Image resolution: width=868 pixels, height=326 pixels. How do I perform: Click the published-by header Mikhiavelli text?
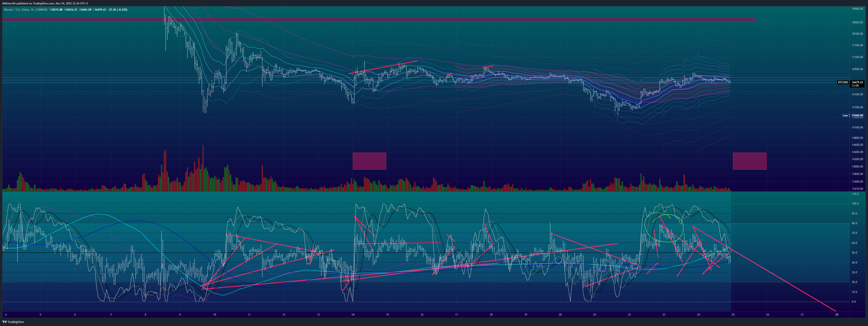coord(9,3)
